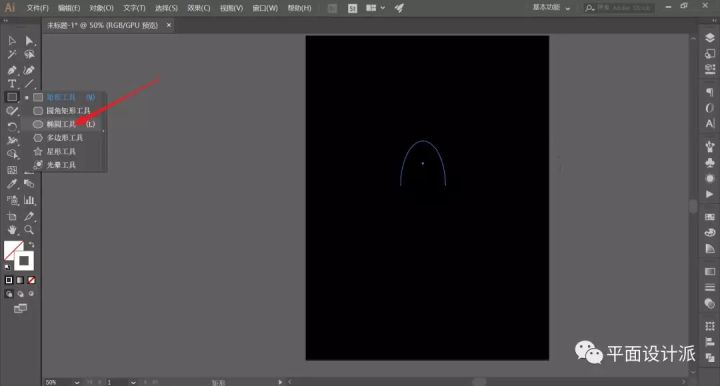Screen dimensions: 720x386
Task: Open the artboard number dropdown
Action: [x=133, y=382]
